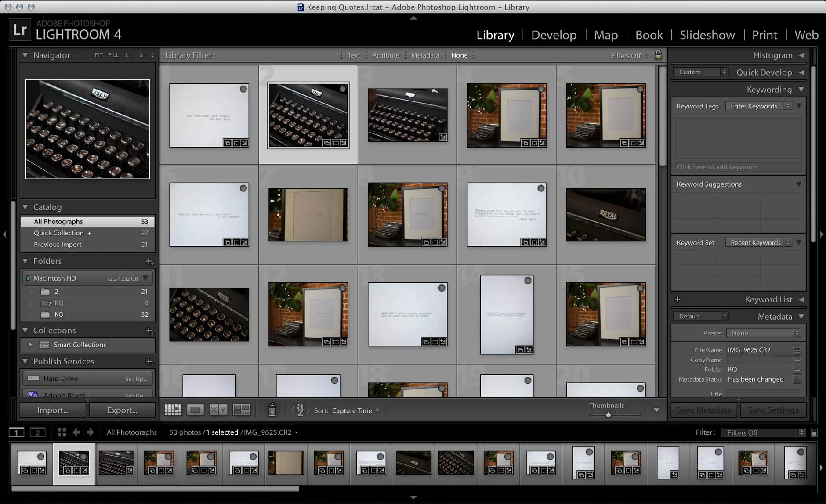Add a new folder with plus icon
This screenshot has width=826, height=504.
point(149,261)
